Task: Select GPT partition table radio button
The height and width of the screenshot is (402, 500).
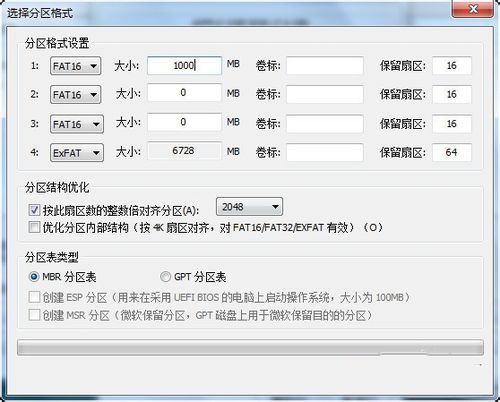Action: point(165,277)
